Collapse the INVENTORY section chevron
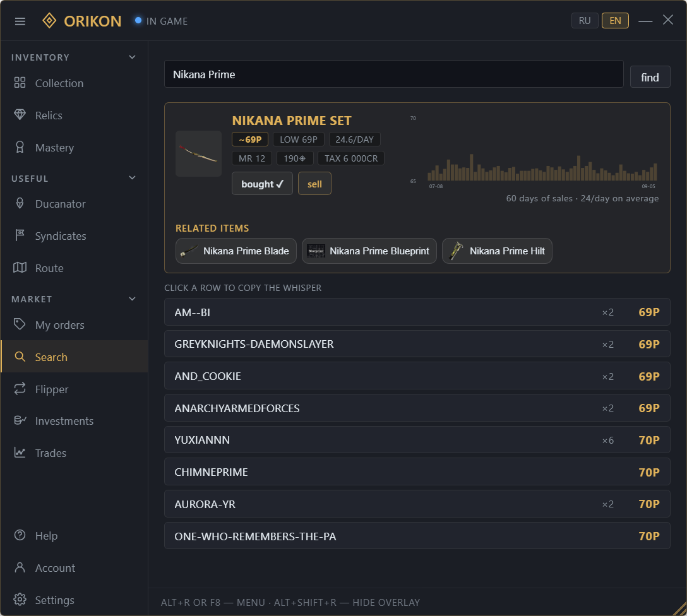 pyautogui.click(x=133, y=57)
